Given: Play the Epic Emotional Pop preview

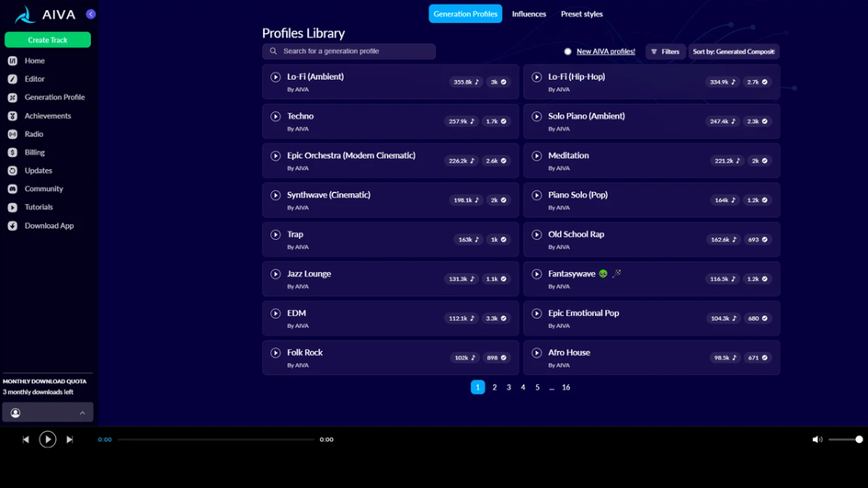Looking at the screenshot, I should (x=536, y=313).
